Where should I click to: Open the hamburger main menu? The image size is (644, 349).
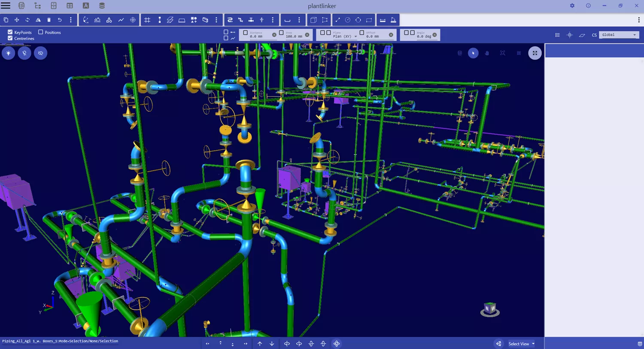pyautogui.click(x=6, y=6)
